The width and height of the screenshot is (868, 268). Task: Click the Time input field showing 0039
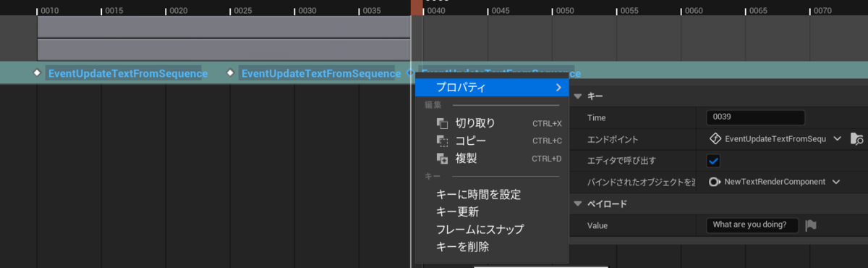755,117
